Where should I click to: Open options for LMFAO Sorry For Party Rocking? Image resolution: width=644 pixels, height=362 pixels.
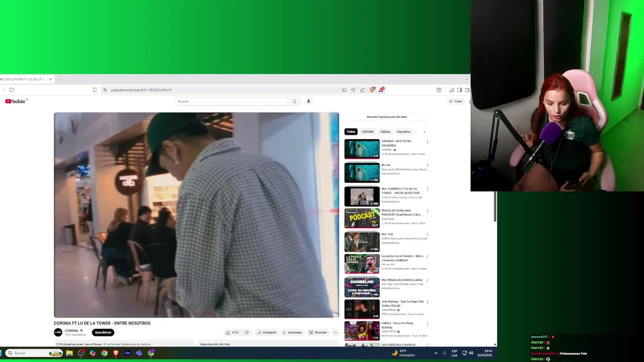[428, 323]
